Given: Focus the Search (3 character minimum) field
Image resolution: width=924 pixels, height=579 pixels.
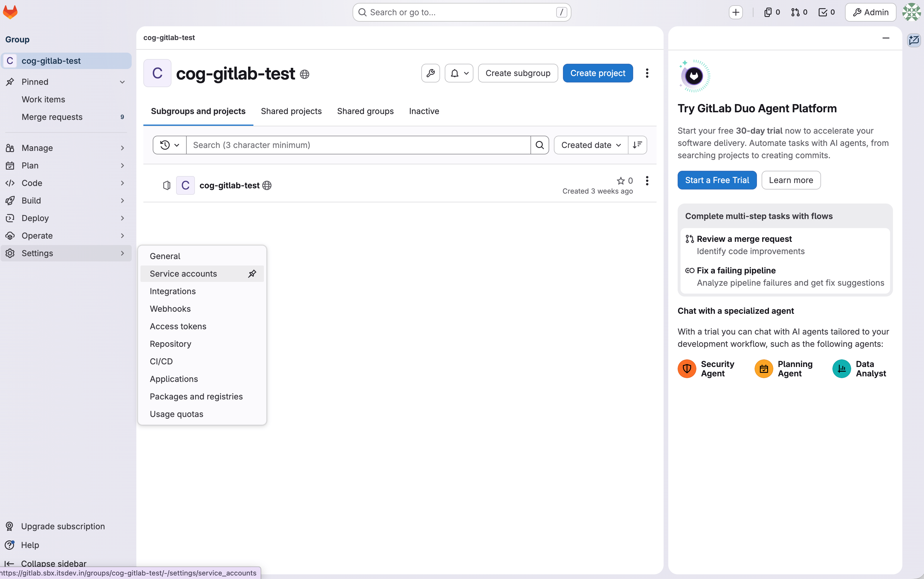Looking at the screenshot, I should [358, 145].
